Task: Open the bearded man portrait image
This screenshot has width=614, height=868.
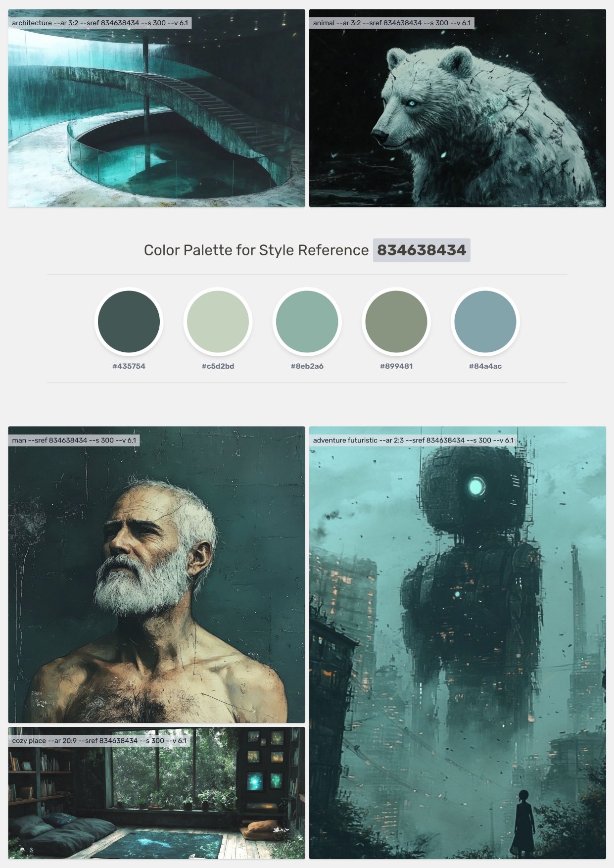Action: (x=156, y=575)
